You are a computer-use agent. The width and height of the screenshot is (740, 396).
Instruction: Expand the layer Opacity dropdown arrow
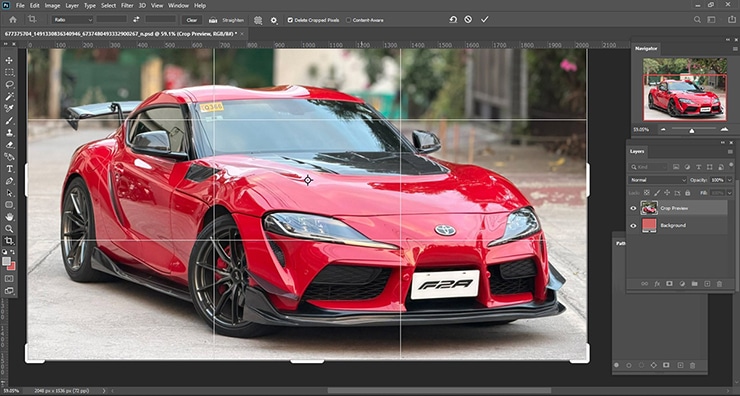point(730,180)
